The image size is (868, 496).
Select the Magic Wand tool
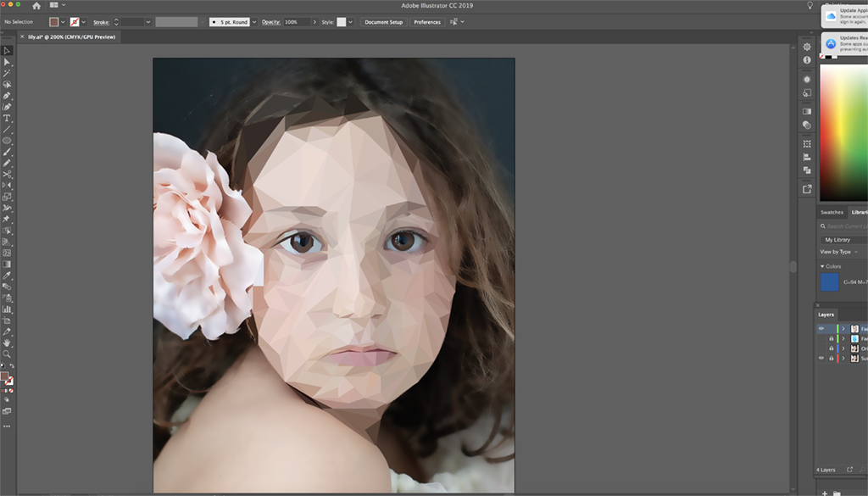(x=7, y=73)
